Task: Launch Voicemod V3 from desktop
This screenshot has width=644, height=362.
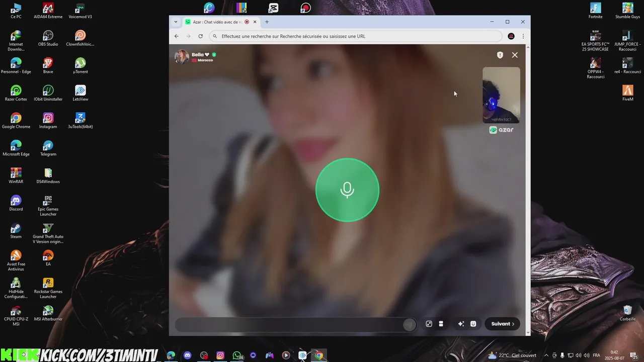Action: point(80,11)
